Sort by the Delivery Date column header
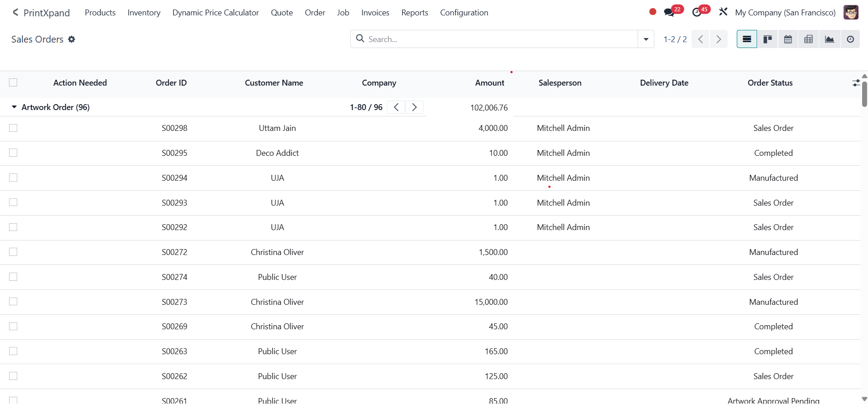868x404 pixels. click(664, 83)
